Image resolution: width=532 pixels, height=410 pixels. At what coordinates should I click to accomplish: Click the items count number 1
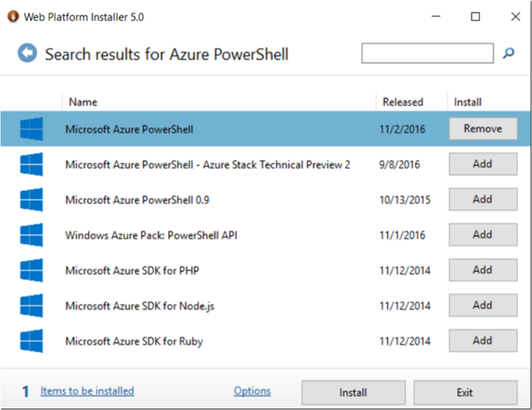pyautogui.click(x=25, y=391)
